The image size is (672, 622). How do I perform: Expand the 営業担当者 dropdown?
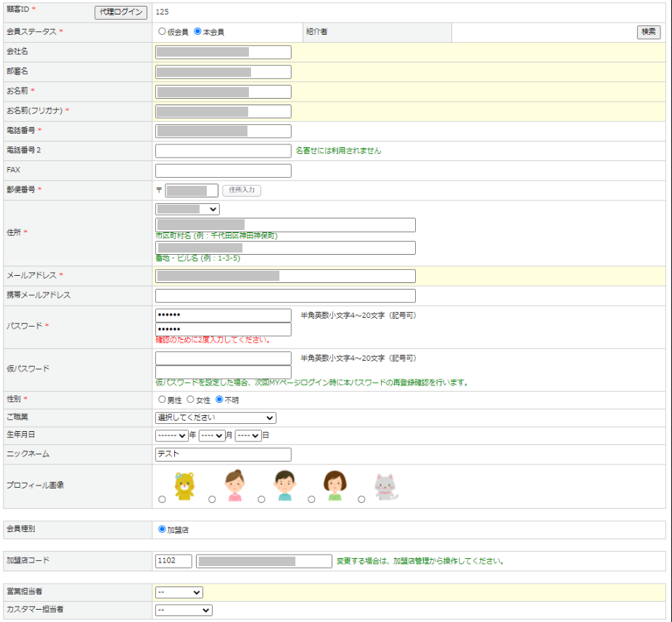click(179, 592)
